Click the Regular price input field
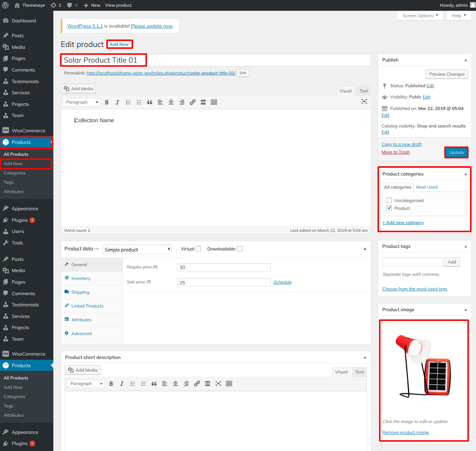 (224, 267)
